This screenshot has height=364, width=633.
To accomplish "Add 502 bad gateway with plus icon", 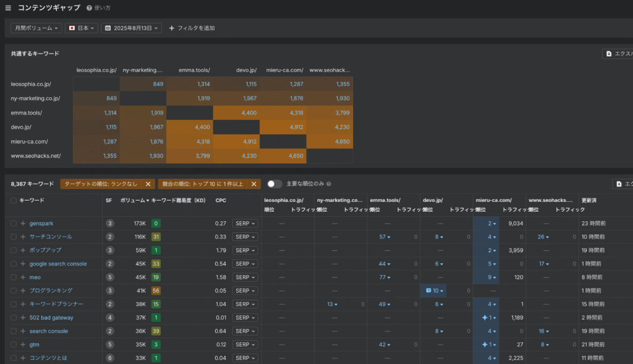I will [23, 318].
